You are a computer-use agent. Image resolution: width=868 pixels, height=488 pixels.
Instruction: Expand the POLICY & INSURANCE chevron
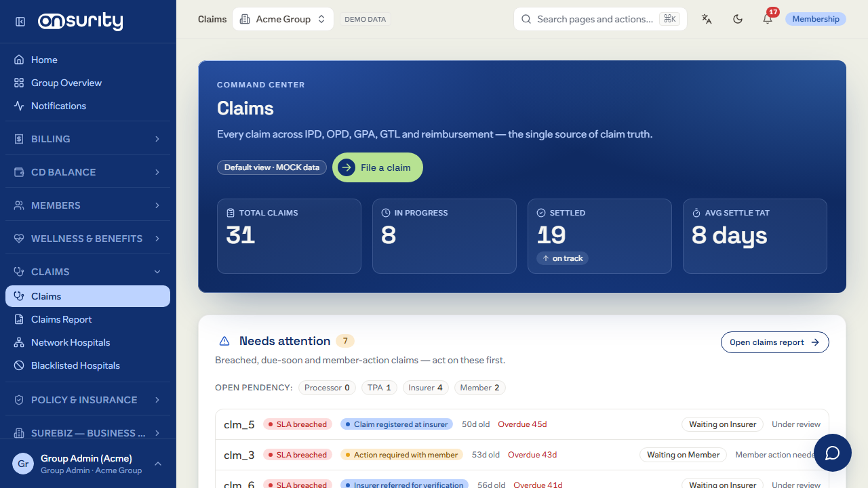pyautogui.click(x=157, y=400)
